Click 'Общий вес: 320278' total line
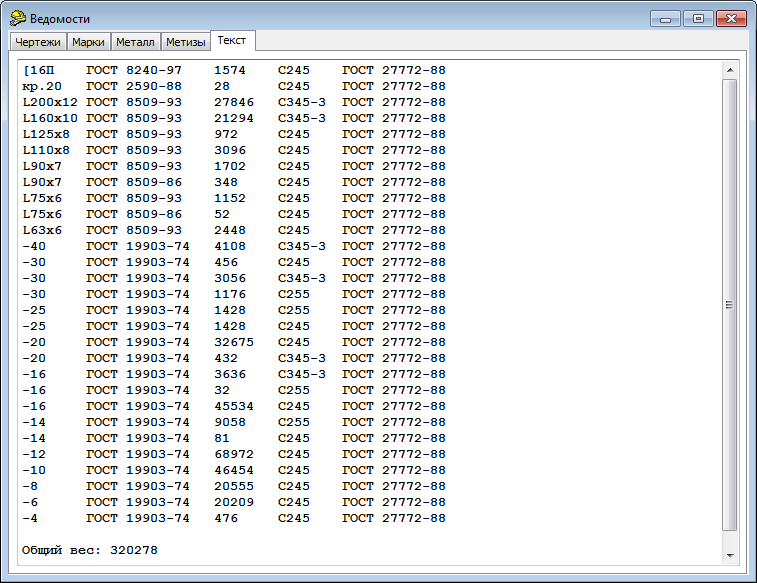Viewport: 757px width, 583px height. coord(90,550)
